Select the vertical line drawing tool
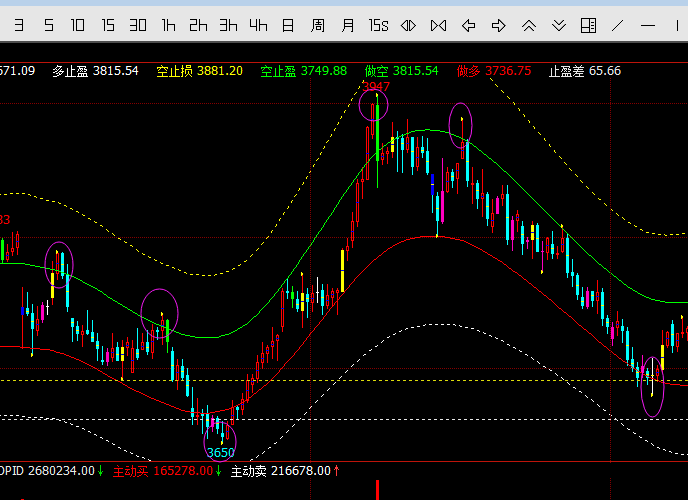688x500 pixels. (x=679, y=25)
